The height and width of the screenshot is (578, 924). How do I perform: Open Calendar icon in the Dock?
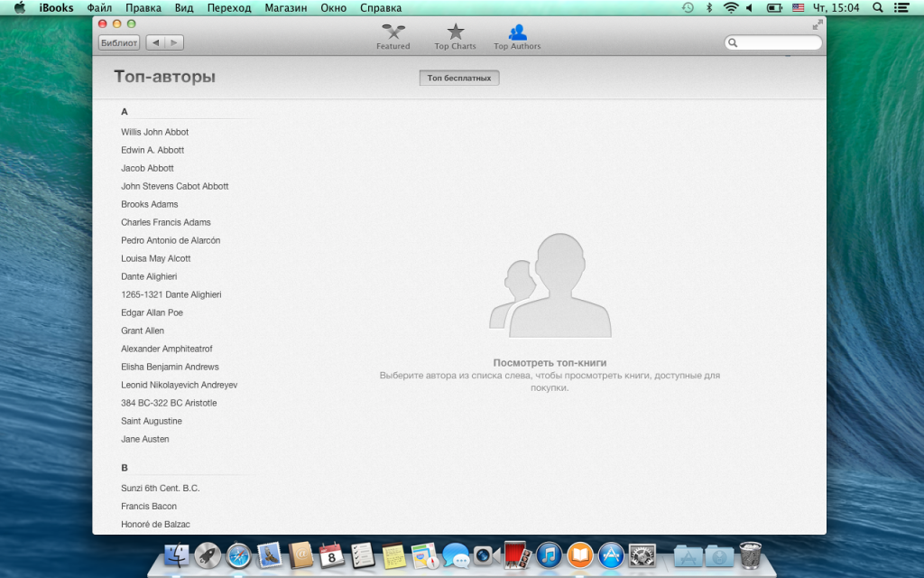click(x=331, y=555)
